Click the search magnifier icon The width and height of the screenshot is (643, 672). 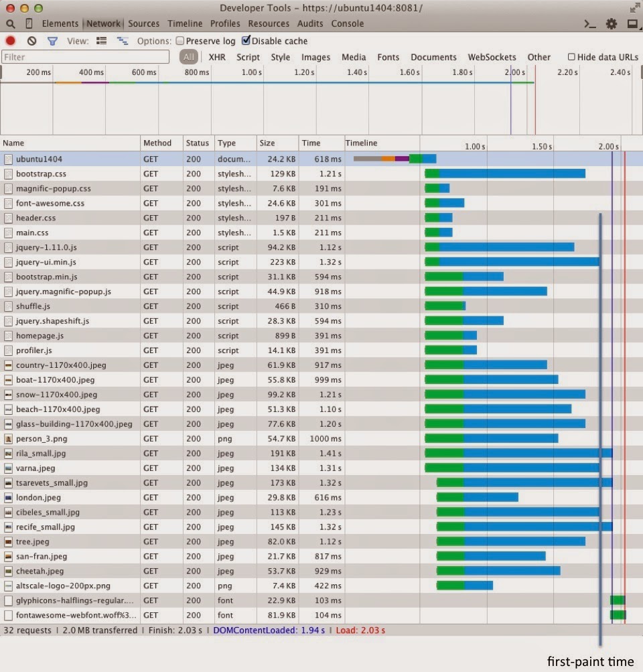10,23
